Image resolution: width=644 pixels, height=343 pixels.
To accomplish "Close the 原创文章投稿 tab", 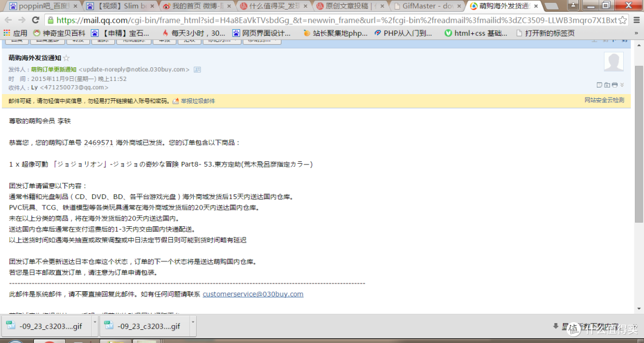I will click(382, 6).
